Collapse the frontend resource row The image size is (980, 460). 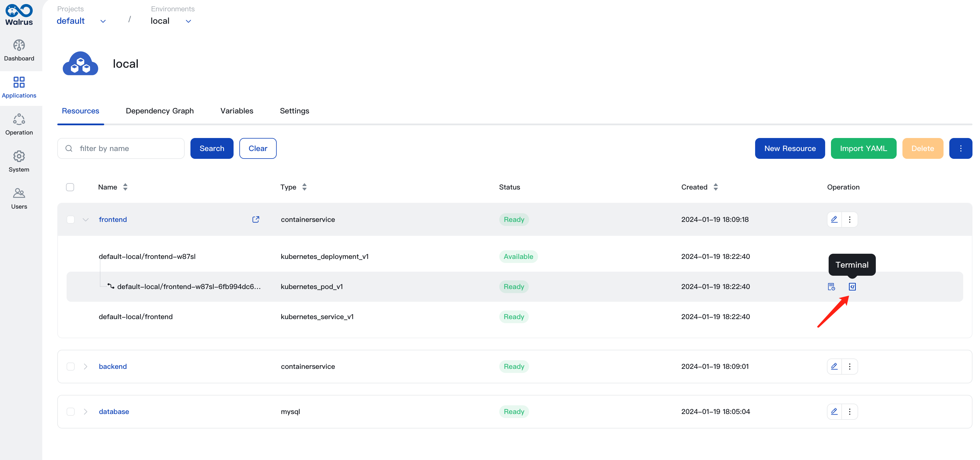coord(86,219)
